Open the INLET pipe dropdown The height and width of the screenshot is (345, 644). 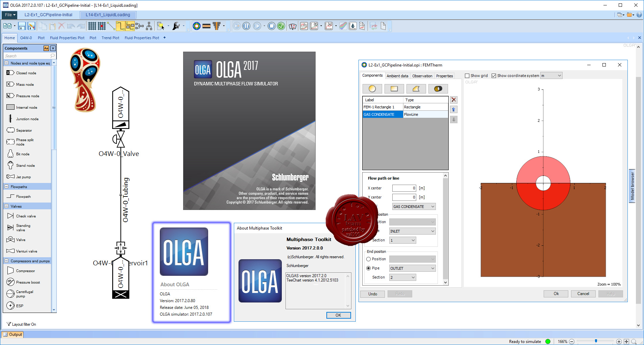pos(412,231)
